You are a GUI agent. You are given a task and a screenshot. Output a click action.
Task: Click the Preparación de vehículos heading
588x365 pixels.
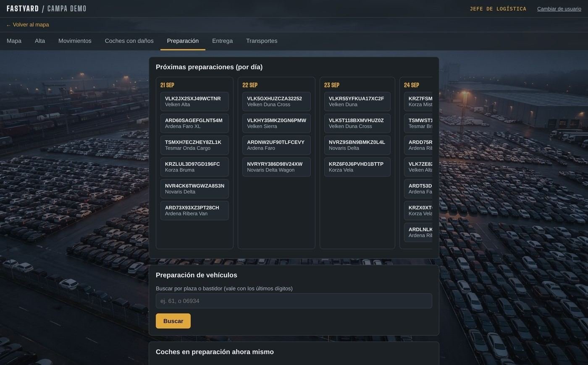pyautogui.click(x=197, y=275)
